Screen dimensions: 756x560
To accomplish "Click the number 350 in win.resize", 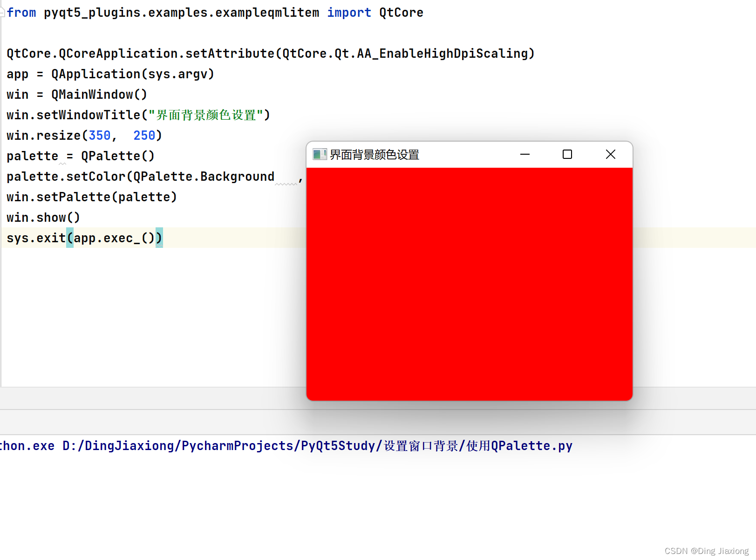I will point(100,136).
